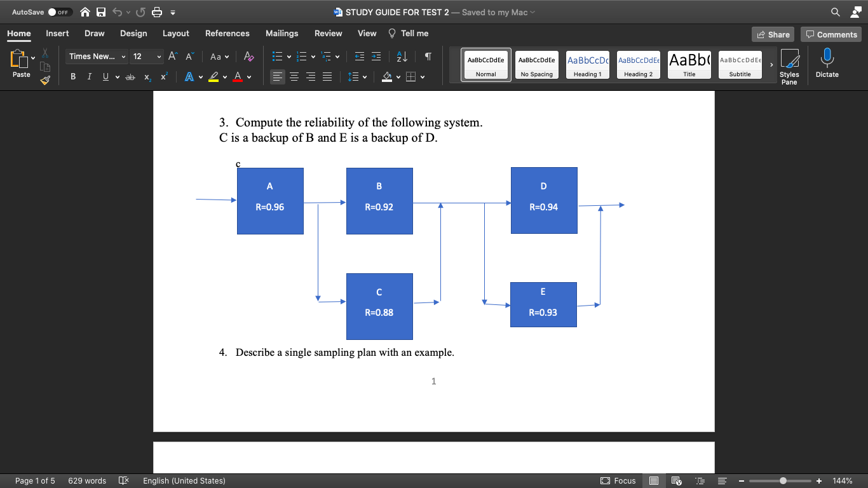Sort text with the A-Z icon

coord(402,57)
